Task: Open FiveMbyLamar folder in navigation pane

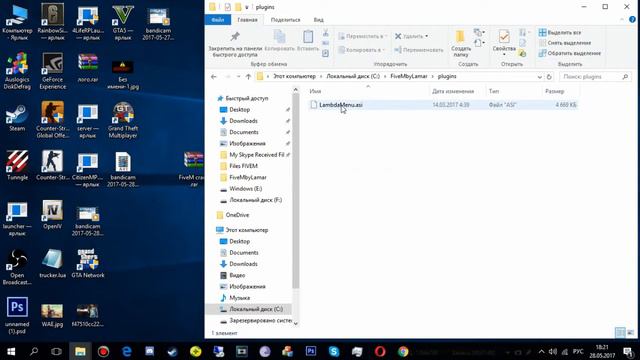Action: (248, 178)
